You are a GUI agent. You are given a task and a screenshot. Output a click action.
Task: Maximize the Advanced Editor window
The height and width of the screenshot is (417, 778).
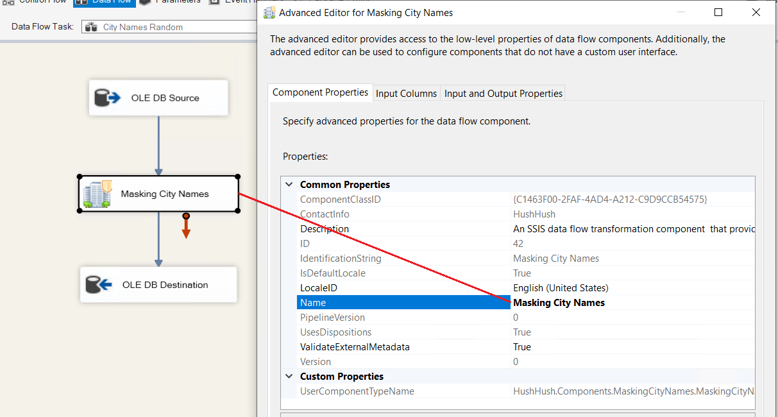click(x=718, y=13)
